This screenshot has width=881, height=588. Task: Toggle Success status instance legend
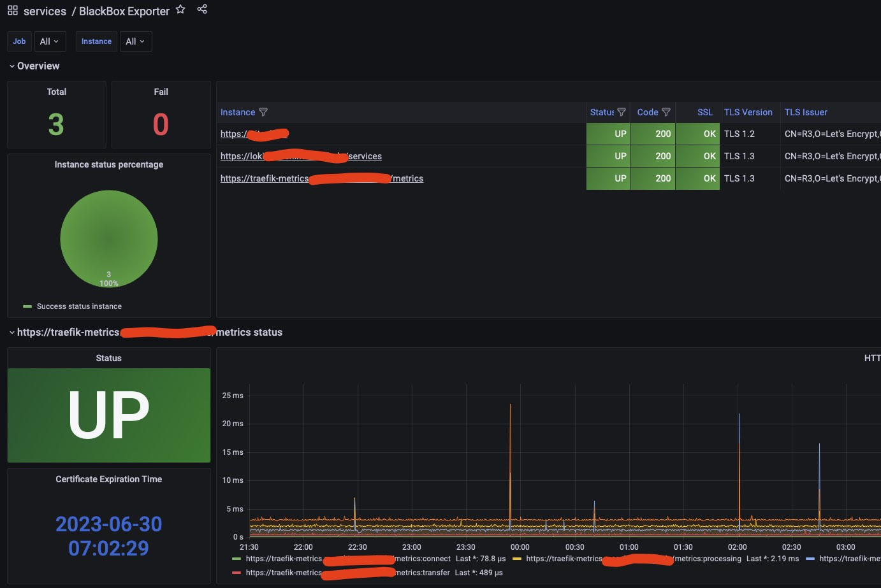click(73, 306)
